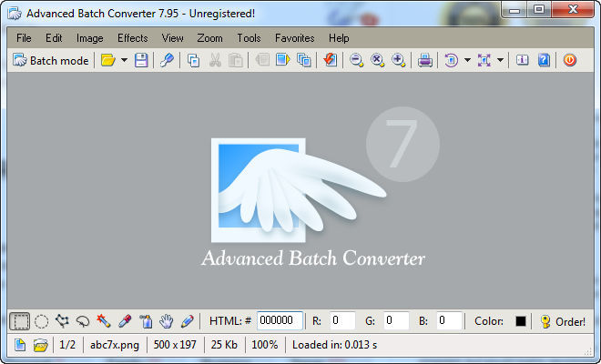This screenshot has height=364, width=601.
Task: Open the Image menu
Action: tap(89, 38)
